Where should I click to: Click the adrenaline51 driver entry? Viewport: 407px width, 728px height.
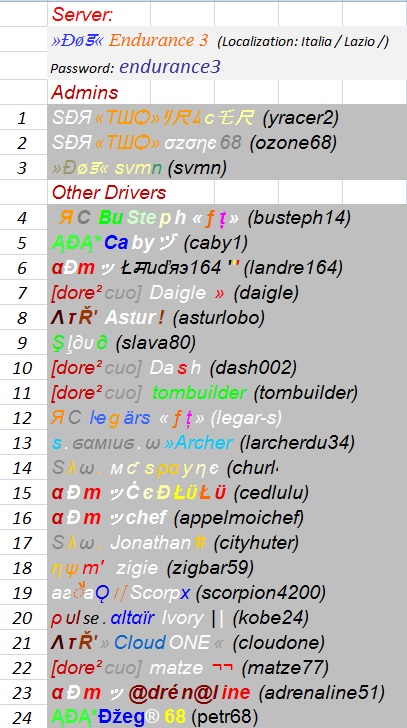pyautogui.click(x=227, y=693)
